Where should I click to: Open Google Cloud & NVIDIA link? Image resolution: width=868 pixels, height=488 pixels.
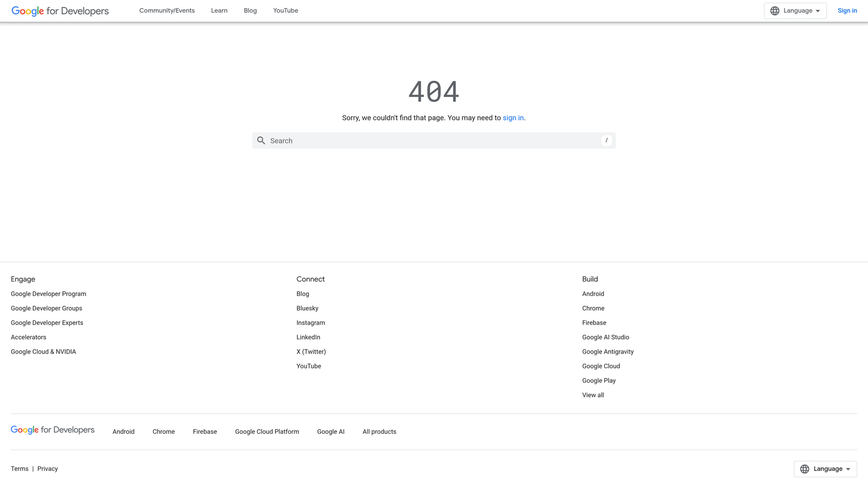coord(43,352)
